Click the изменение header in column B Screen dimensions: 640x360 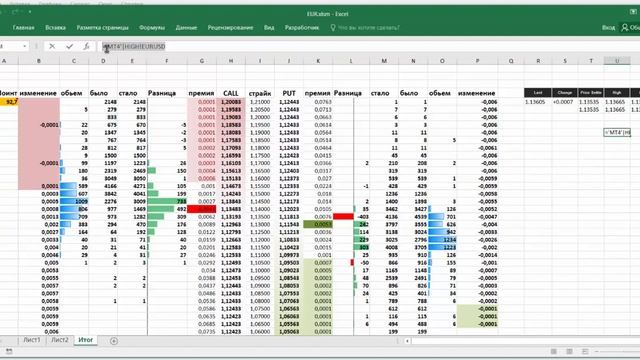point(38,93)
